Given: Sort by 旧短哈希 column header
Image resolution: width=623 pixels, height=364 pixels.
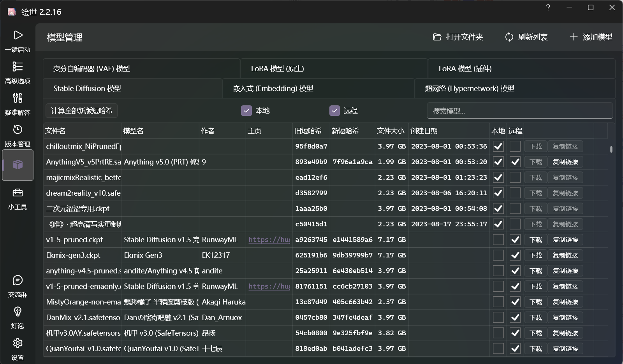Looking at the screenshot, I should [311, 131].
